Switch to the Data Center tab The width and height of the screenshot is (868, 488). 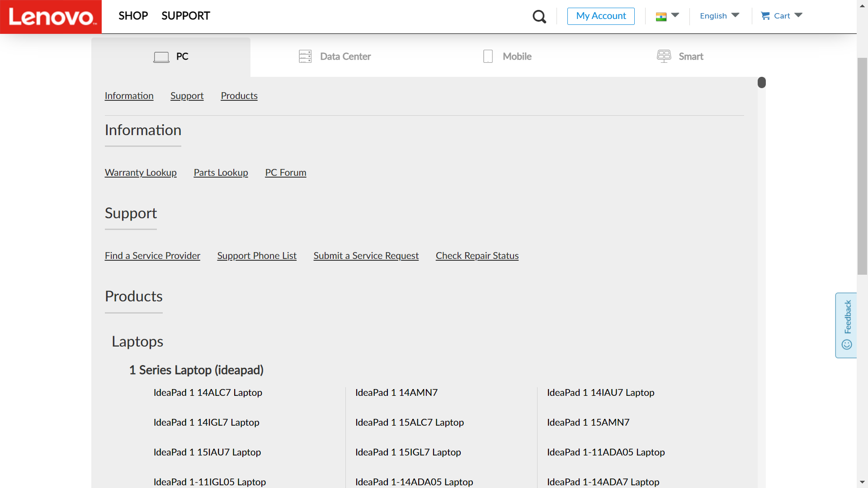click(335, 56)
